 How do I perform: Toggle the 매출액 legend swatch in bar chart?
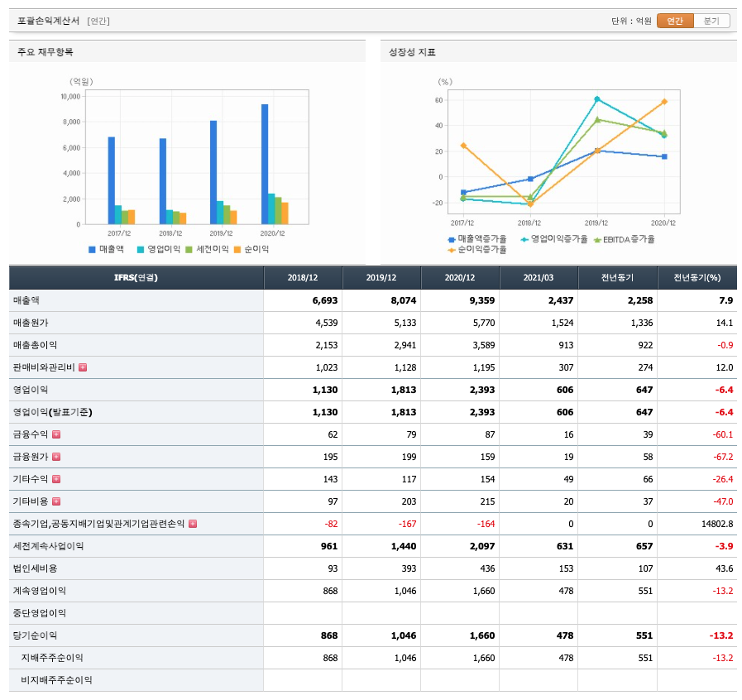[x=93, y=249]
